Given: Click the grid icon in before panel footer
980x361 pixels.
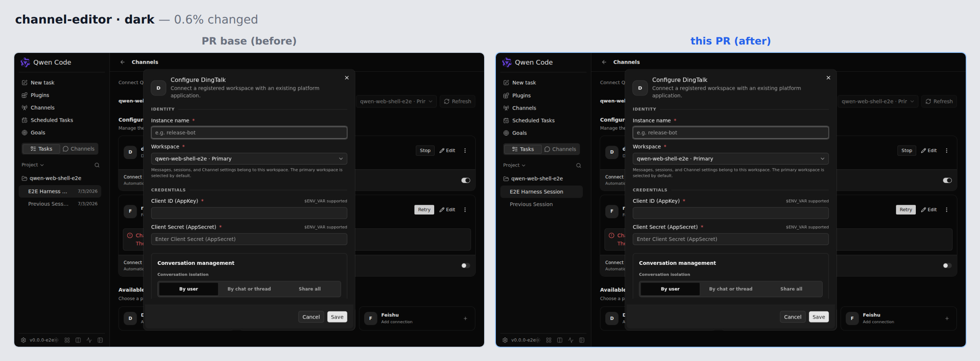Looking at the screenshot, I should [67, 340].
